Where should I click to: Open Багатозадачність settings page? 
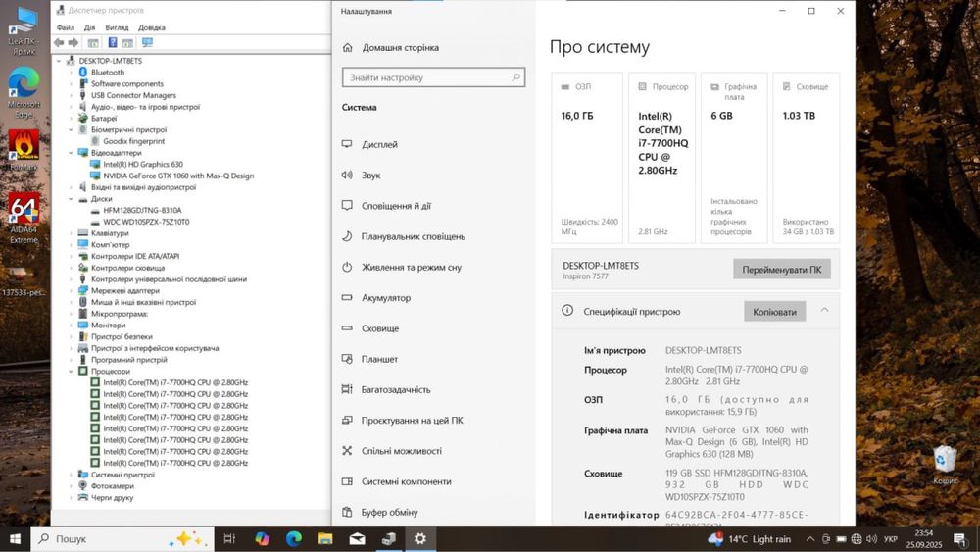tap(396, 389)
